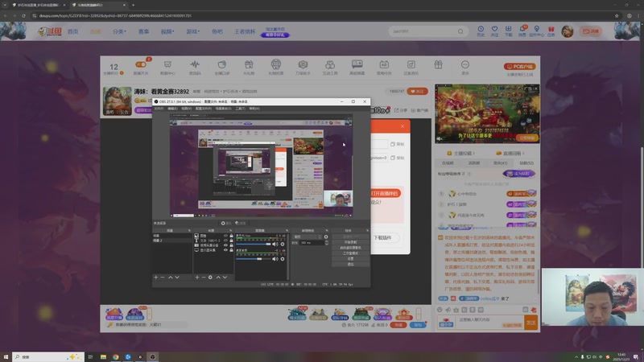This screenshot has width=644, height=362.
Task: Click the audio waveform icon in streamer toolbar
Action: pyautogui.click(x=195, y=64)
